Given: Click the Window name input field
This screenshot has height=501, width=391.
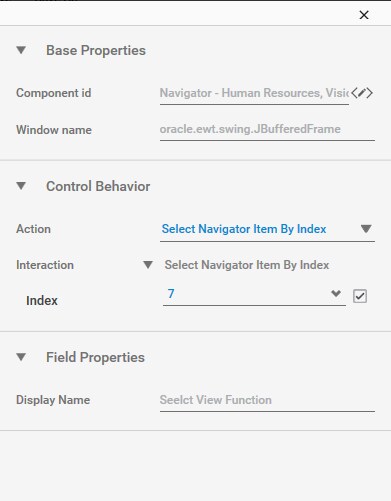Looking at the screenshot, I should tap(267, 129).
